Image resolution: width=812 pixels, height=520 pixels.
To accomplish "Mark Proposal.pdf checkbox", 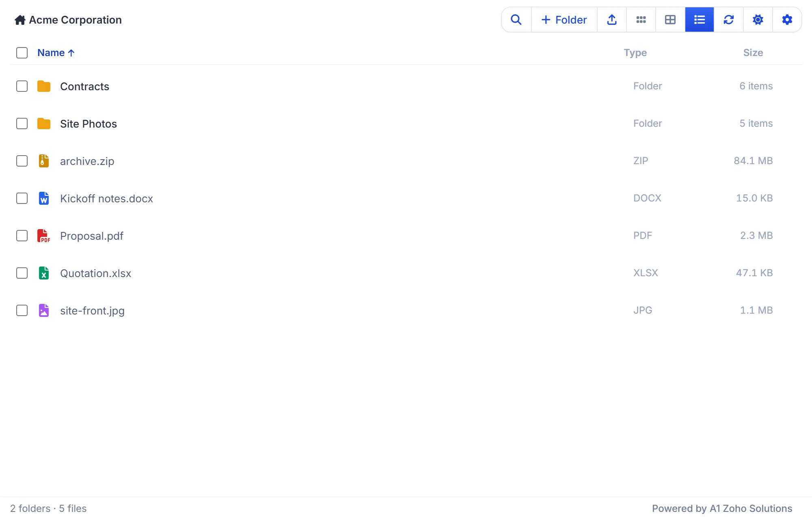I will click(x=22, y=236).
